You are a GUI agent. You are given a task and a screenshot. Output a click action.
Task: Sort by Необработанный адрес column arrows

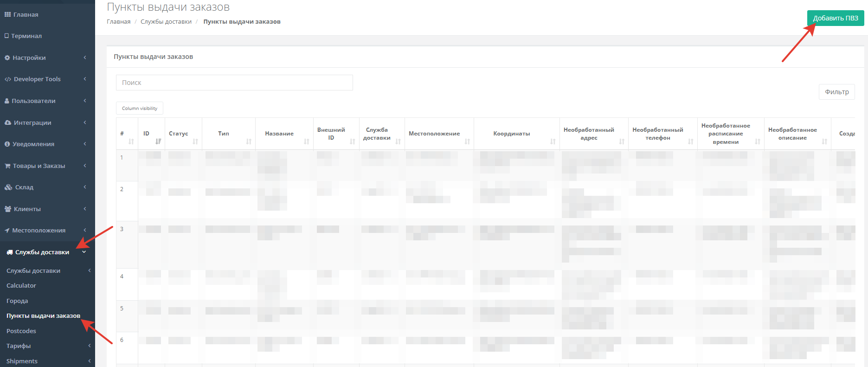coord(622,142)
